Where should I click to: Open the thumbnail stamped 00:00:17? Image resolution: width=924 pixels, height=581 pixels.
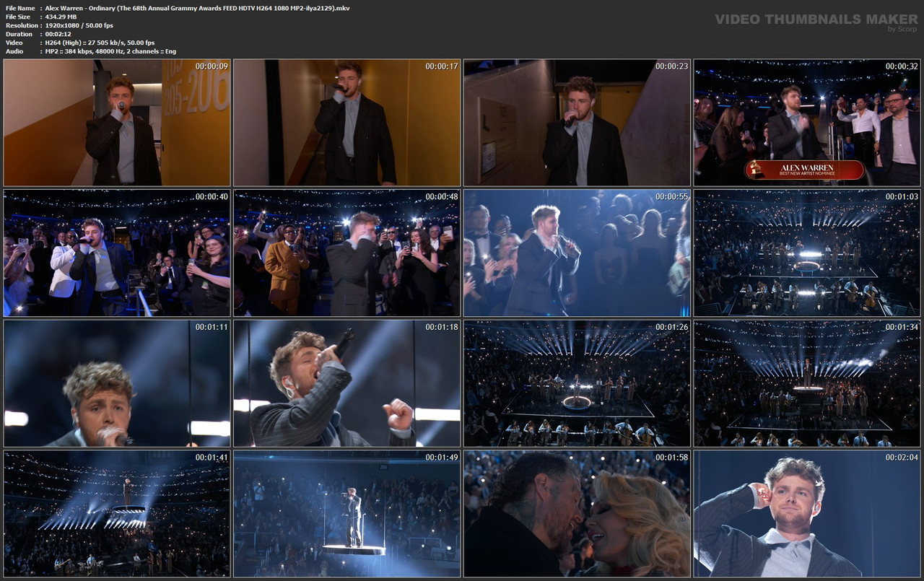click(x=346, y=123)
